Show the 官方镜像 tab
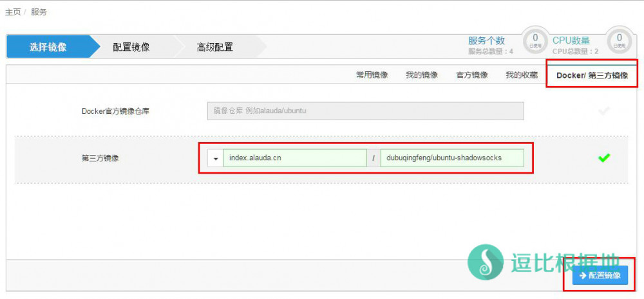The image size is (644, 299). point(472,75)
